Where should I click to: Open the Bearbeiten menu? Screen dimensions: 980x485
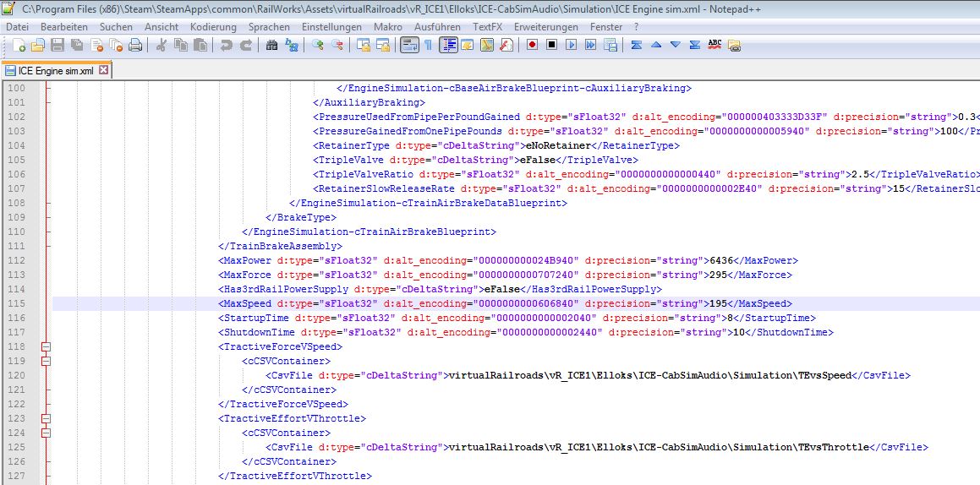click(64, 27)
